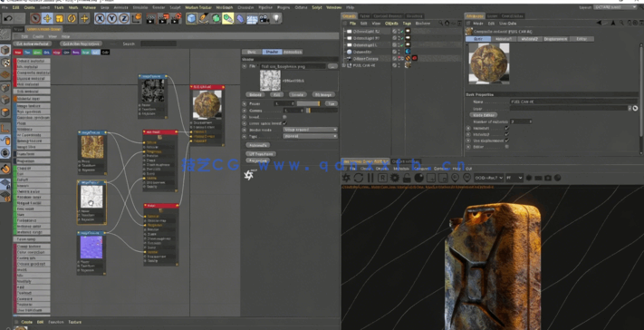
Task: Click the Undo arrow in the top toolbar
Action: click(7, 18)
